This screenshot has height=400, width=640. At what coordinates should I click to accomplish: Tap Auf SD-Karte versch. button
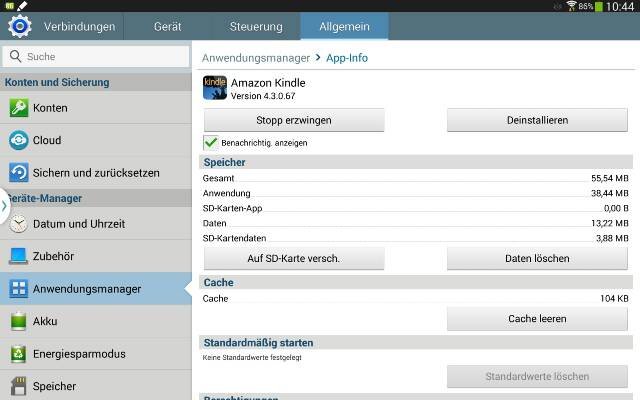(294, 258)
